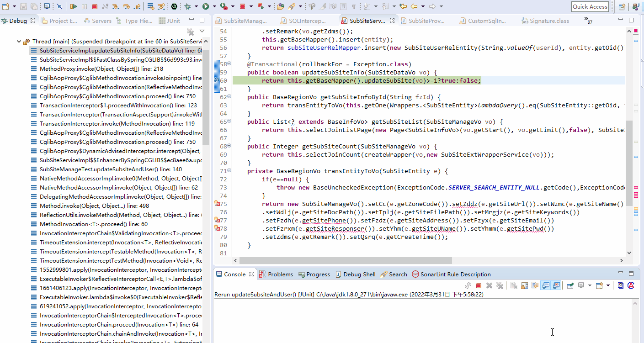
Task: Open the Run launch dropdown arrow
Action: pos(214,6)
